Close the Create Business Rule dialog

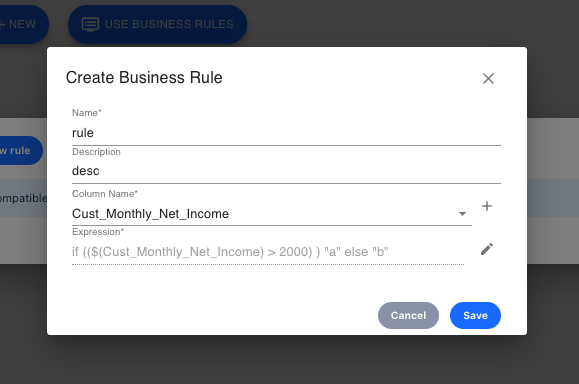pyautogui.click(x=488, y=78)
